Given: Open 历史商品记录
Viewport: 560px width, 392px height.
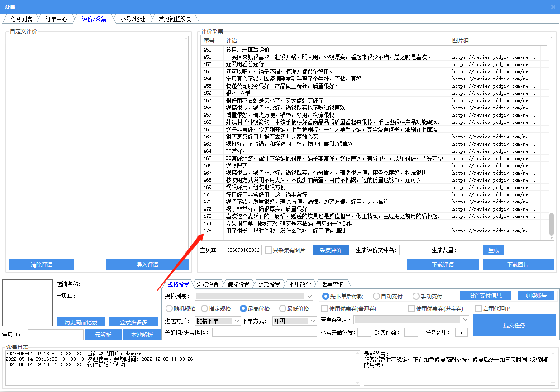Looking at the screenshot, I should pos(81,322).
